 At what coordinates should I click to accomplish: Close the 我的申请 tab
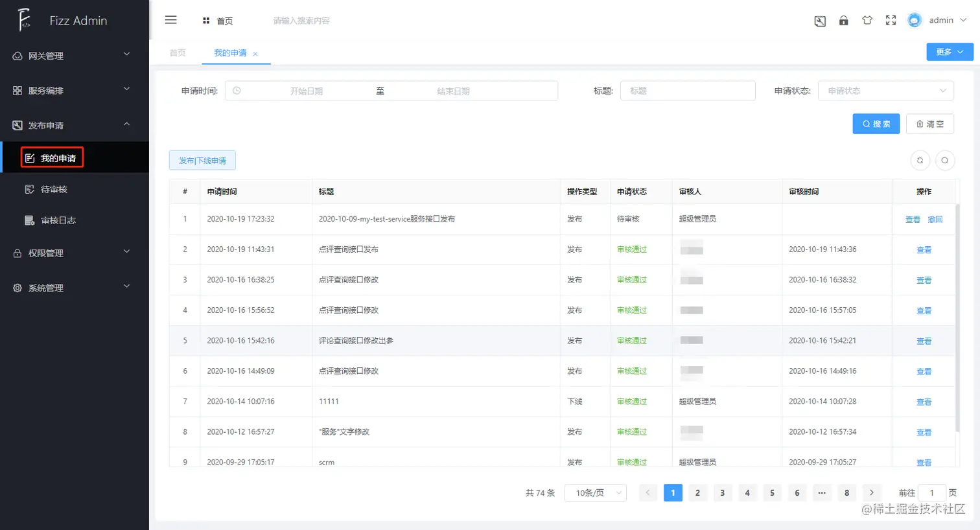tap(255, 54)
